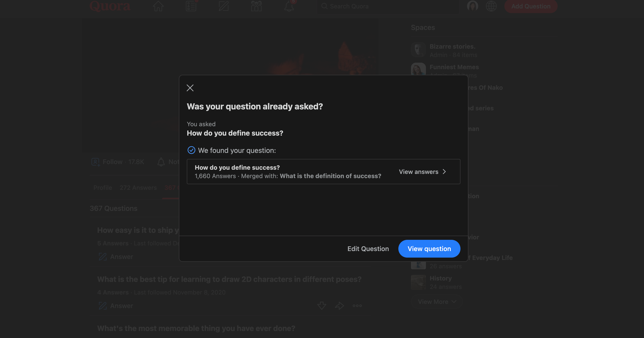Switch to the Profile tab
The height and width of the screenshot is (338, 644).
pos(102,188)
